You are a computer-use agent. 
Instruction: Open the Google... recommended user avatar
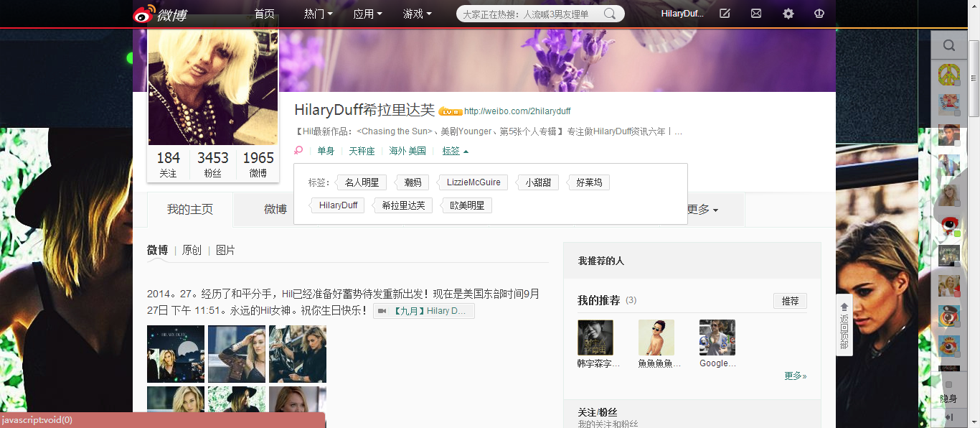[x=717, y=338]
